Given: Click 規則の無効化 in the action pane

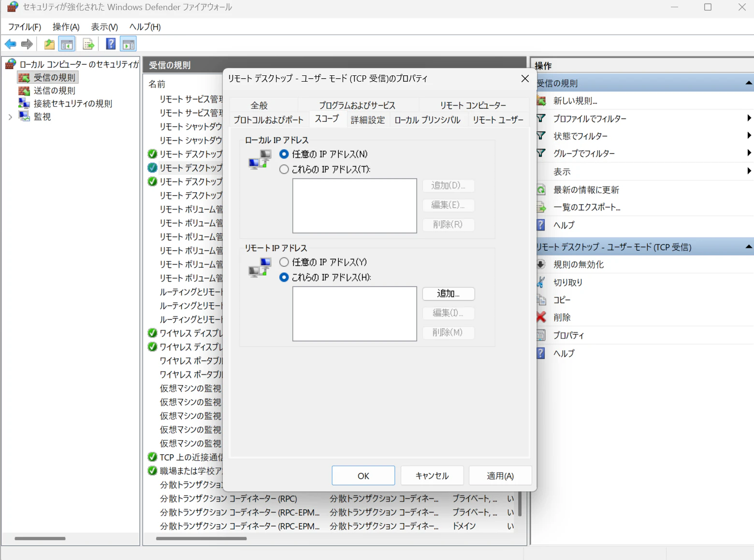Looking at the screenshot, I should click(x=579, y=264).
